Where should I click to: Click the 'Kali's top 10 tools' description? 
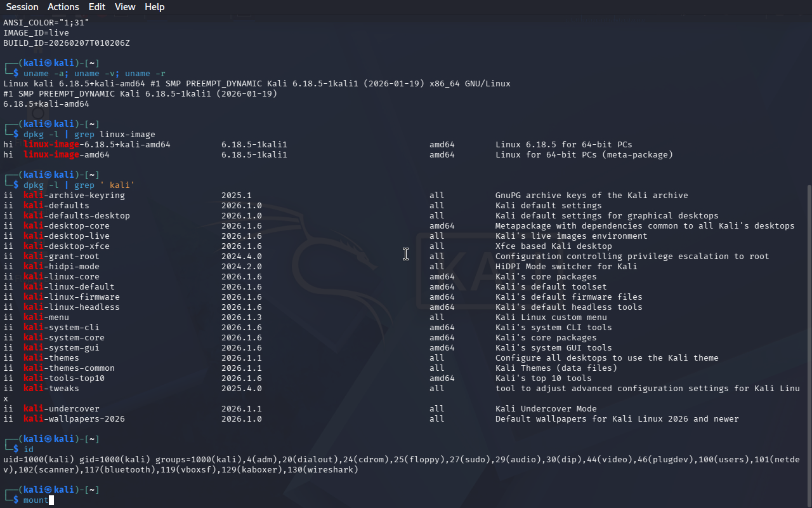[543, 378]
